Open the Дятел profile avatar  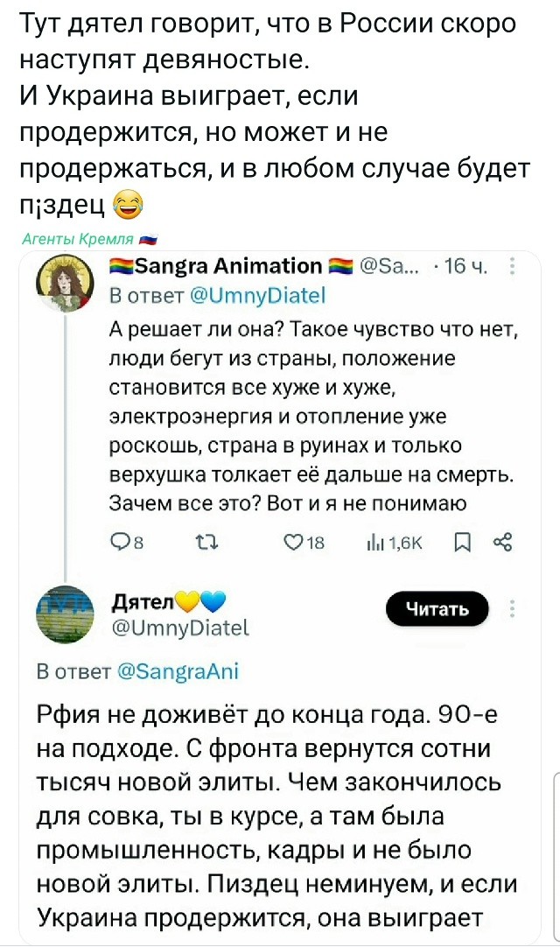[x=64, y=611]
